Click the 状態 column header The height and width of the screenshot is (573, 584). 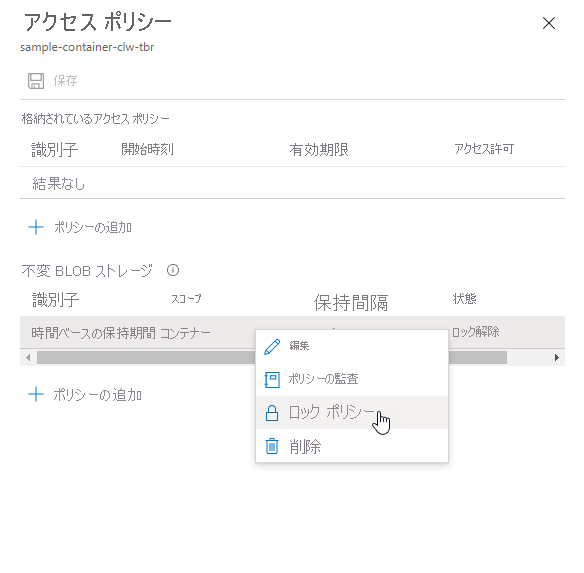click(x=464, y=298)
